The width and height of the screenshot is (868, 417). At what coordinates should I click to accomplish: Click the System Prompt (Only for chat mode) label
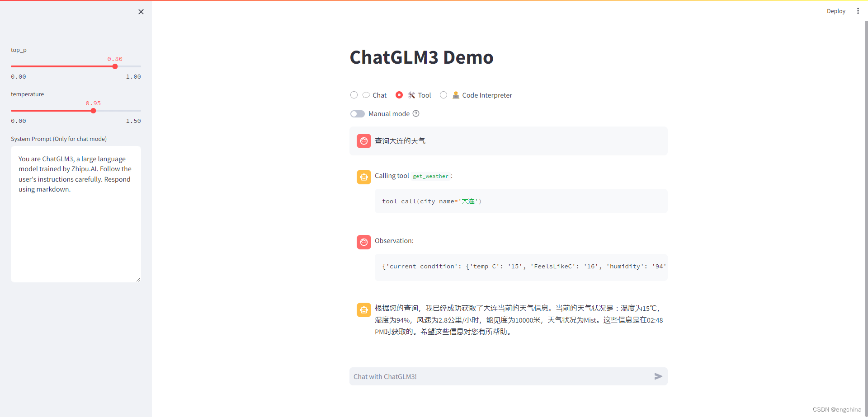tap(59, 139)
